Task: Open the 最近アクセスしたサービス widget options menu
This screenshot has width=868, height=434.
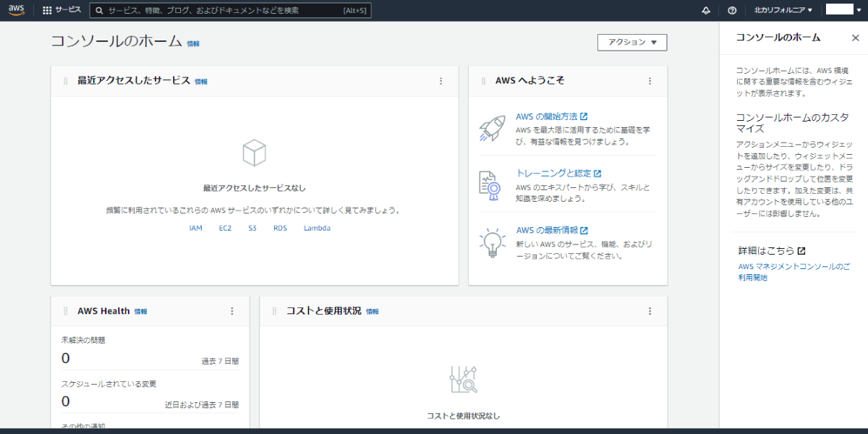Action: 441,81
